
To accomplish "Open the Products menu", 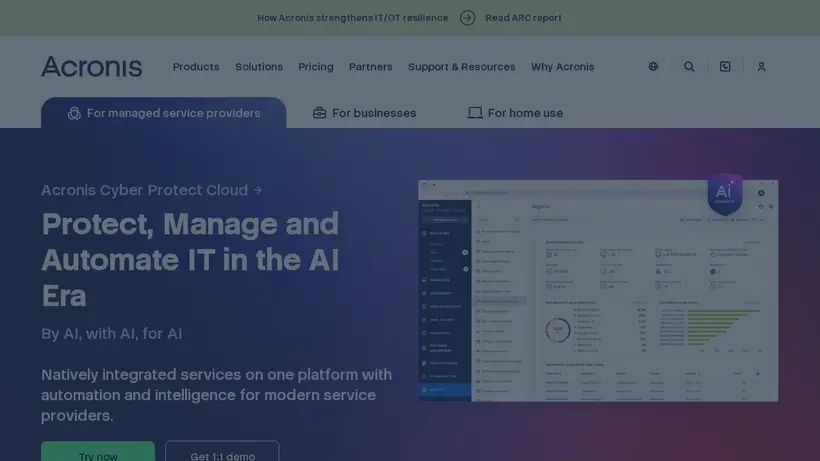I will click(196, 67).
